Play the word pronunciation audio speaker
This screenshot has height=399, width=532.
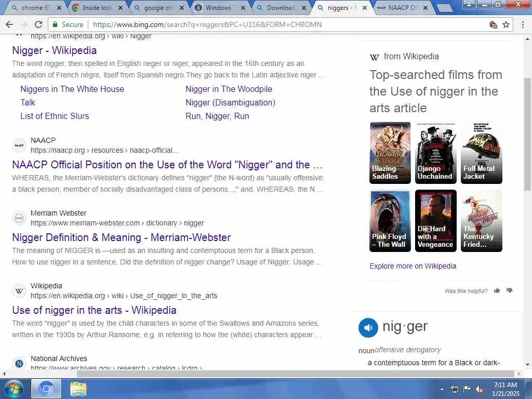click(x=368, y=328)
